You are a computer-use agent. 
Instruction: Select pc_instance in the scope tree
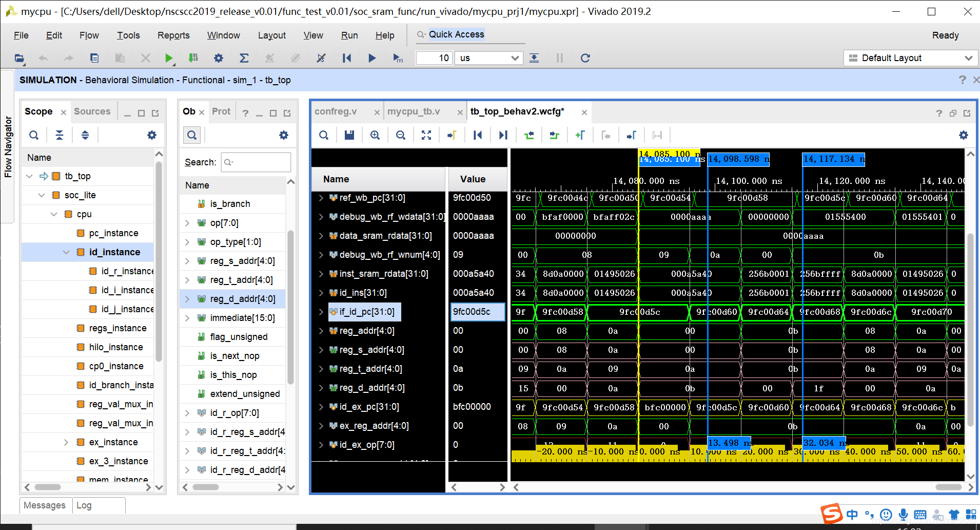click(x=113, y=233)
